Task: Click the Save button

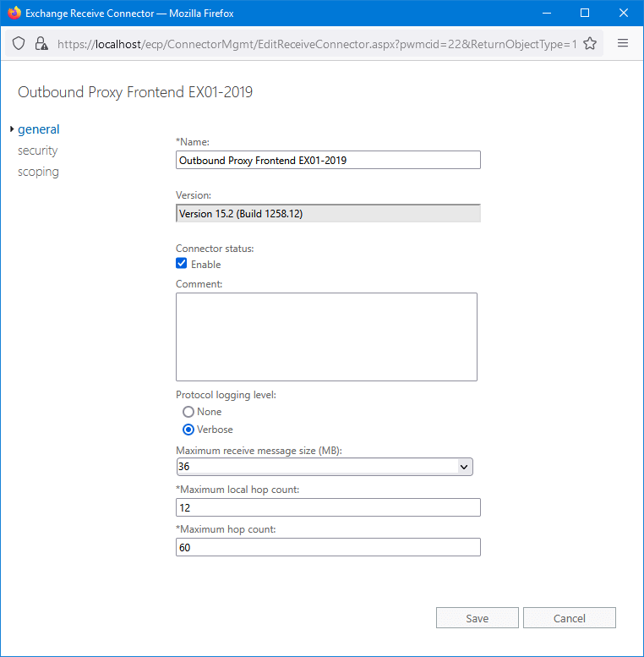Action: pyautogui.click(x=477, y=618)
